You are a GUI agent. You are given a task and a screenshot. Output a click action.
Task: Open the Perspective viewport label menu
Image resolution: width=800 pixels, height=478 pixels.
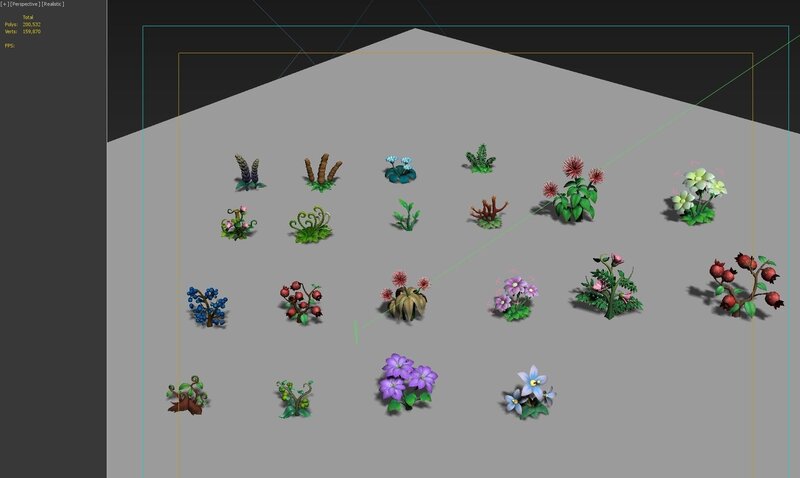(x=24, y=5)
